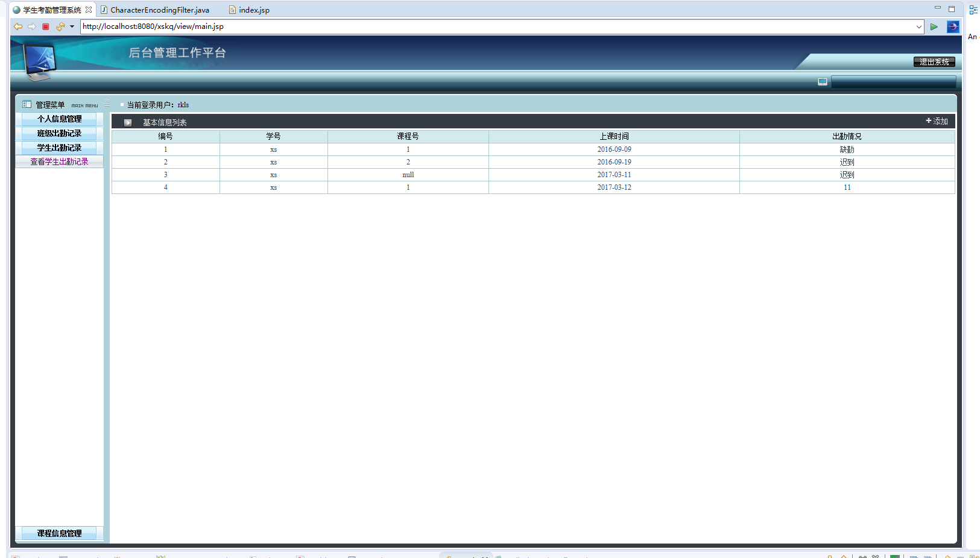Image resolution: width=980 pixels, height=558 pixels.
Task: Click the 基本信息列表 title text
Action: coord(165,122)
